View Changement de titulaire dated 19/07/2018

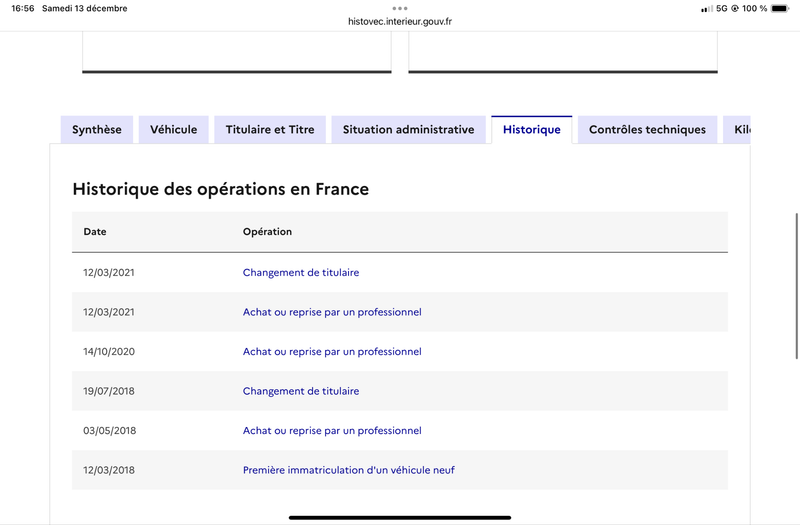point(301,391)
